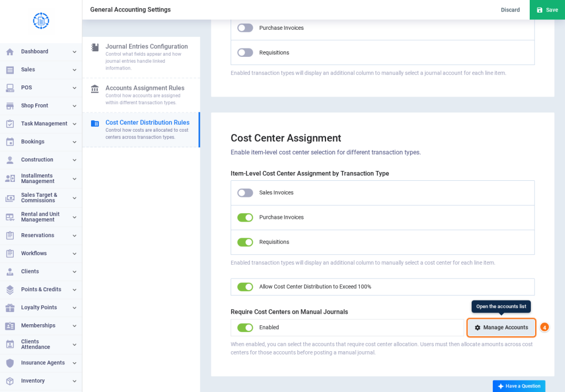Click the Loyalty Points gift icon

tap(10, 308)
